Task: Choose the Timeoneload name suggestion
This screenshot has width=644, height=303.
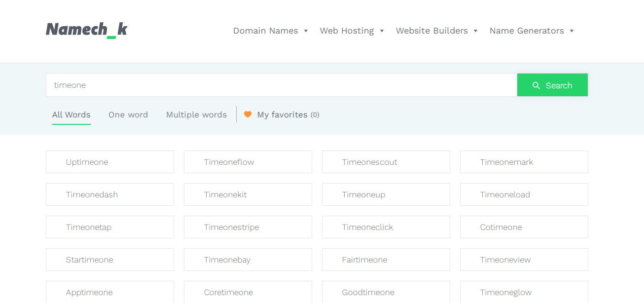Action: coord(524,194)
